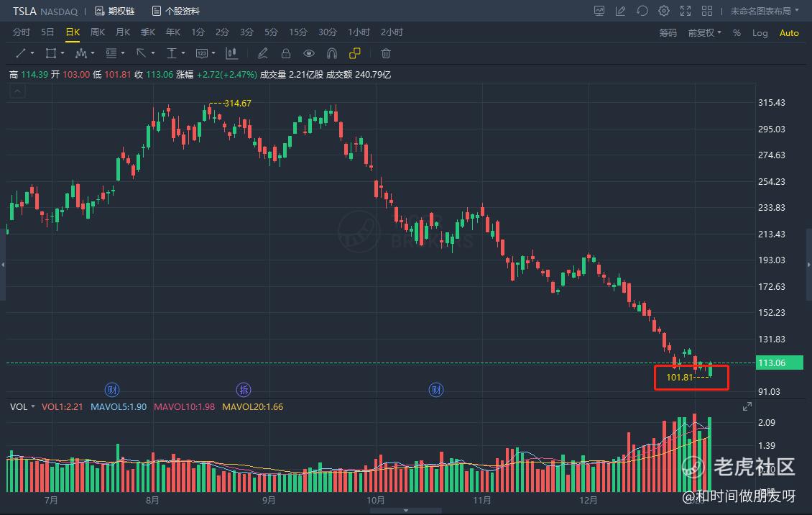Click the edit pencil icon in header
This screenshot has width=812, height=515.
point(620,11)
